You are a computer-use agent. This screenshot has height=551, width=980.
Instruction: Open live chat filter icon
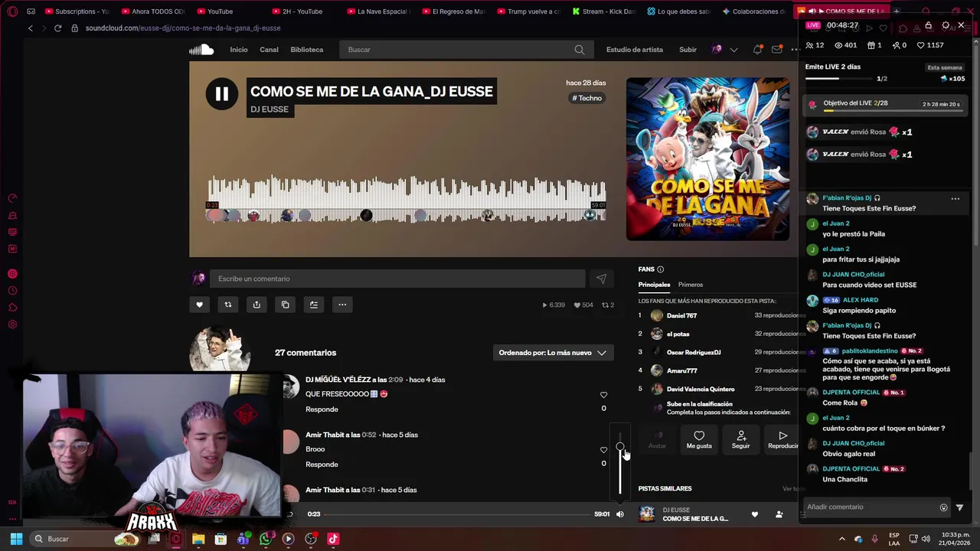click(959, 507)
